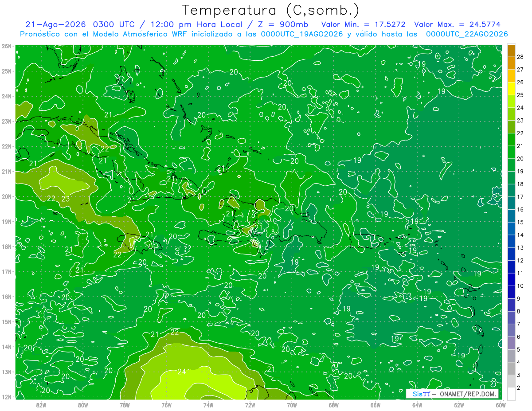The height and width of the screenshot is (411, 532).
Task: Click the '76W' longitude axis label
Action: point(166,405)
